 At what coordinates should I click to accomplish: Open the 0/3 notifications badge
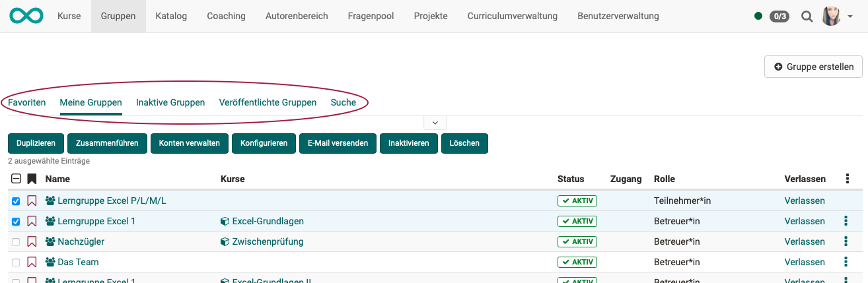pos(779,16)
